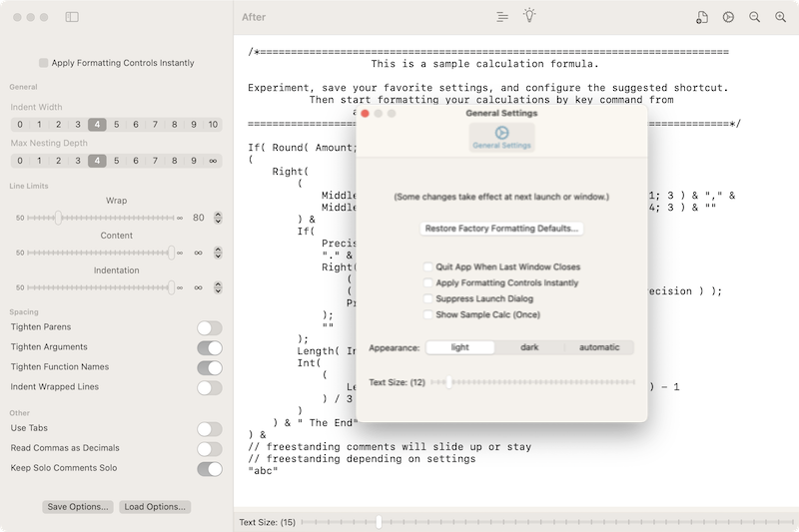Click the lightbulb tips icon
Image resolution: width=799 pixels, height=532 pixels.
point(529,16)
